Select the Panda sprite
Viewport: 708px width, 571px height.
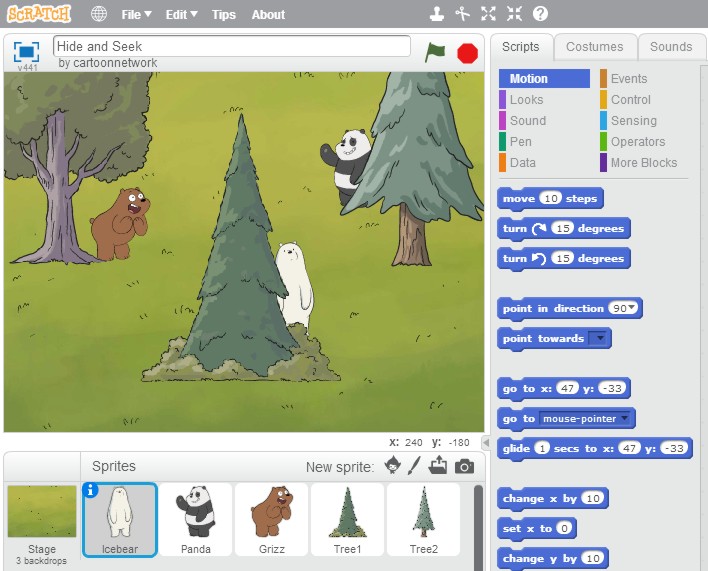pyautogui.click(x=196, y=519)
